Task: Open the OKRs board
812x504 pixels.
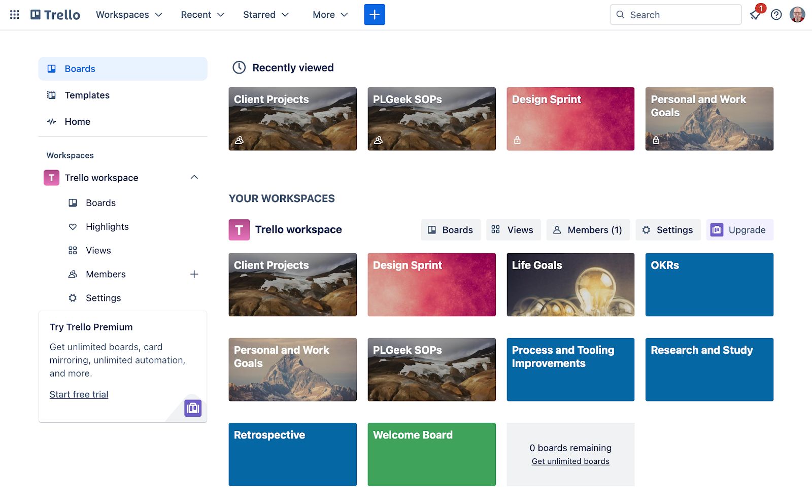Action: tap(709, 285)
